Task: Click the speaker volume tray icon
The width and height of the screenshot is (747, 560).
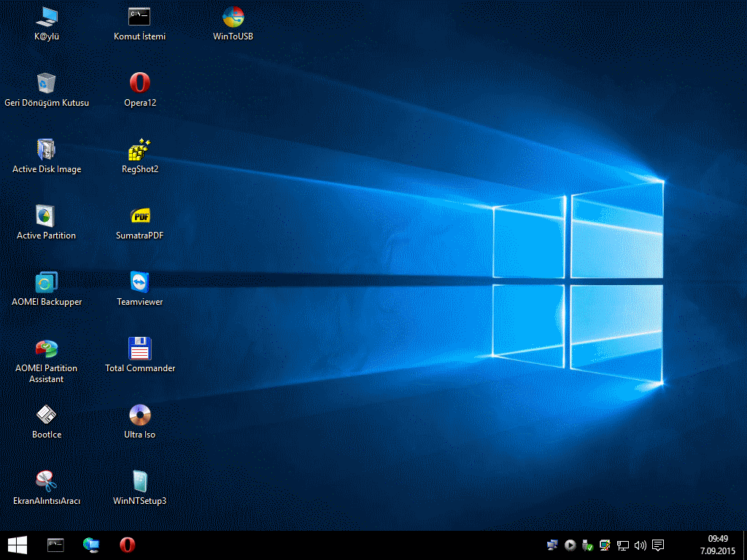Action: coord(640,545)
